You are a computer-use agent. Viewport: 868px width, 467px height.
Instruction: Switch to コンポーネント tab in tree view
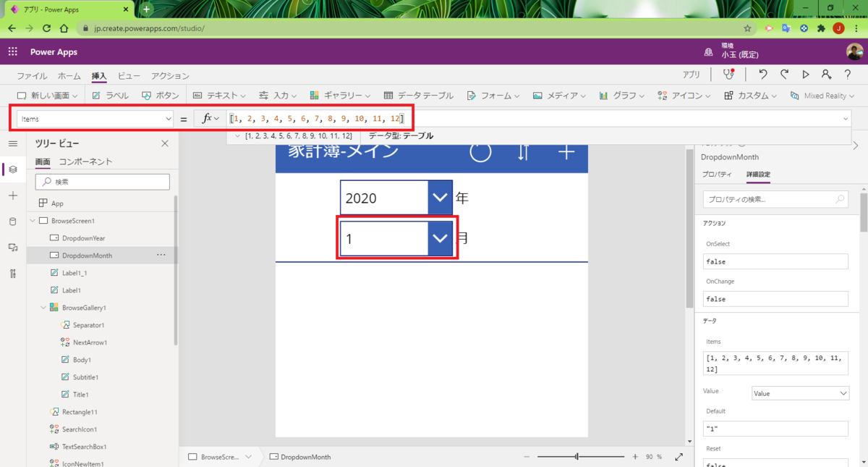(x=85, y=161)
